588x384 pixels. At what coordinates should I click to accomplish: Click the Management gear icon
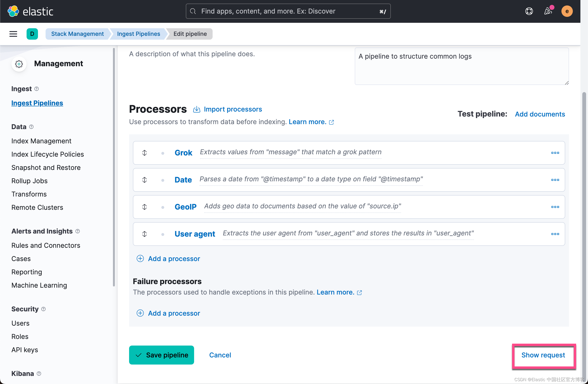(19, 64)
